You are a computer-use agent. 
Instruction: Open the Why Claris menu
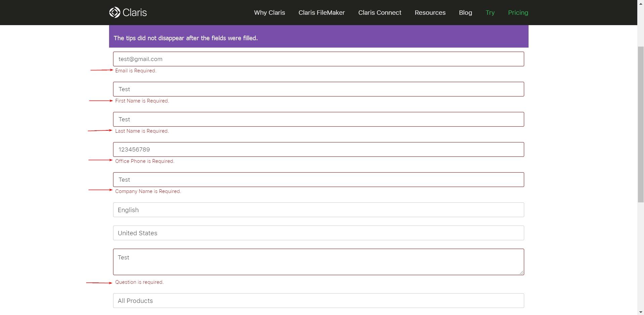coord(269,12)
